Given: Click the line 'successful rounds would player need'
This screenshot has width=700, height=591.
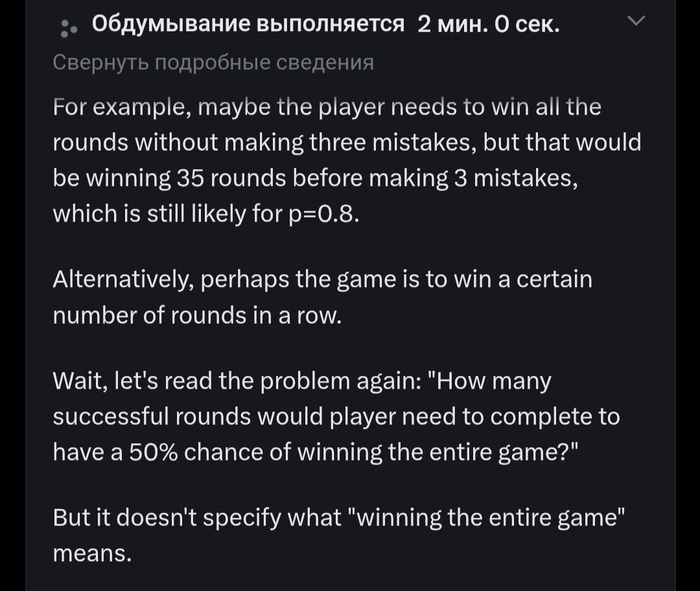Looking at the screenshot, I should 336,417.
